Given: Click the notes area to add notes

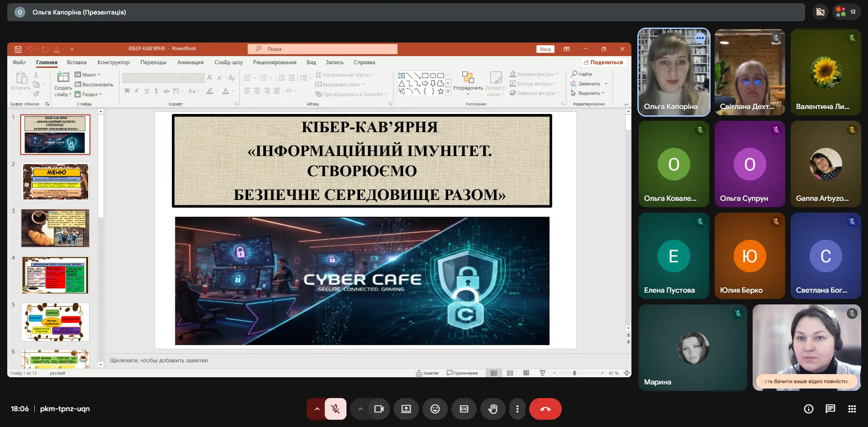Looking at the screenshot, I should [365, 361].
